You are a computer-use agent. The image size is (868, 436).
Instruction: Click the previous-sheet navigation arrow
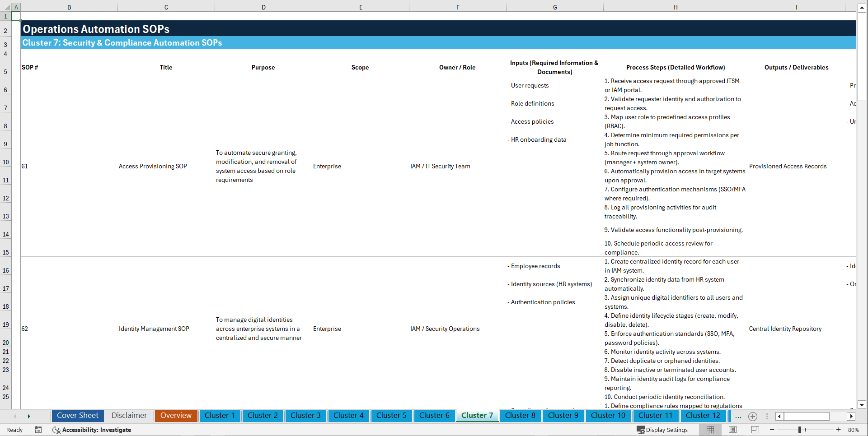click(x=15, y=416)
